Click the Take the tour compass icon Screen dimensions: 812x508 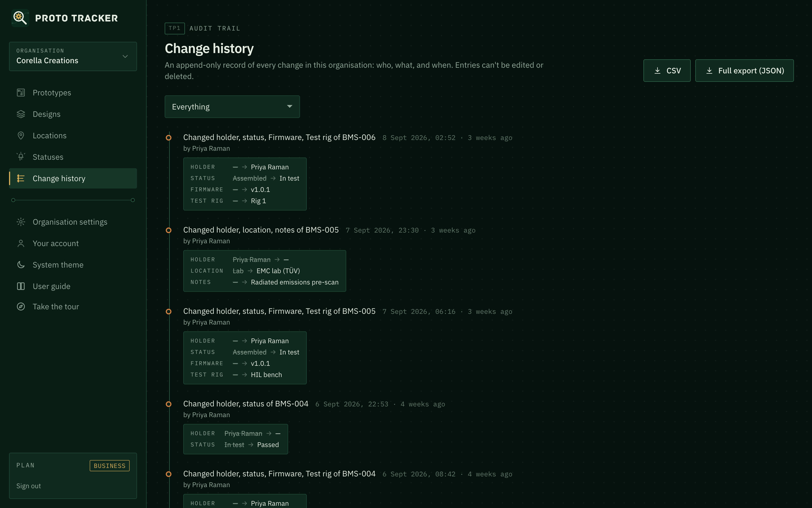click(21, 306)
